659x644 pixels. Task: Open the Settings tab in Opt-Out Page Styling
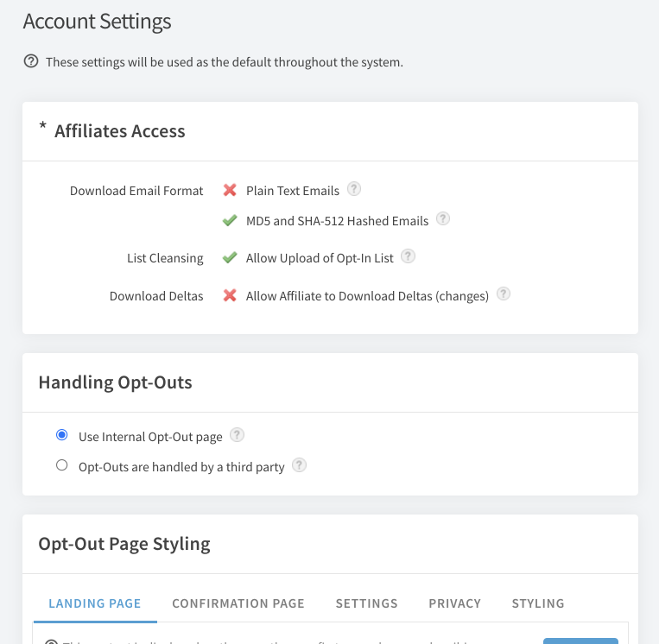tap(367, 603)
